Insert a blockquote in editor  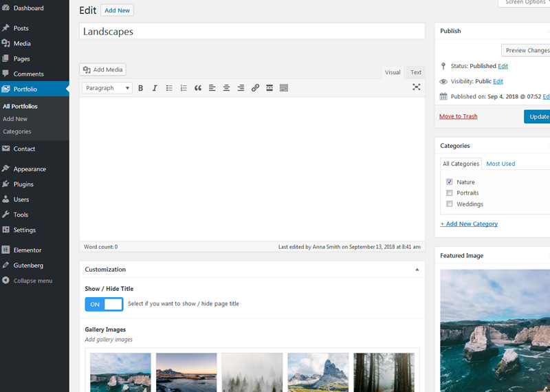tap(198, 88)
